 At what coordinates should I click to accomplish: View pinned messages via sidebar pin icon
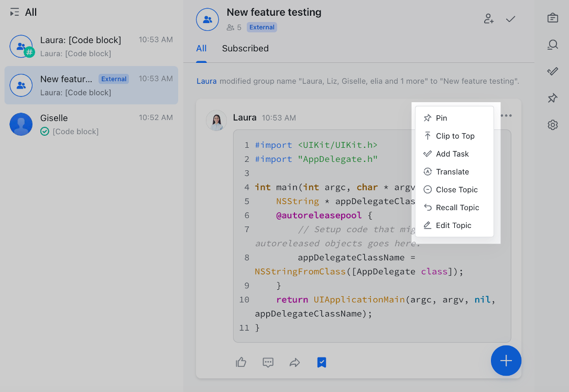552,98
